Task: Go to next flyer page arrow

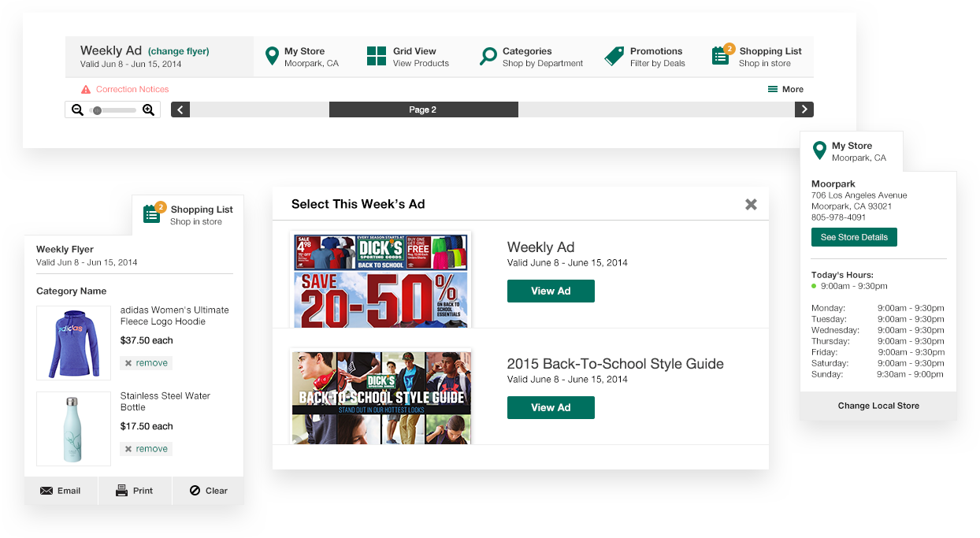Action: pos(804,110)
